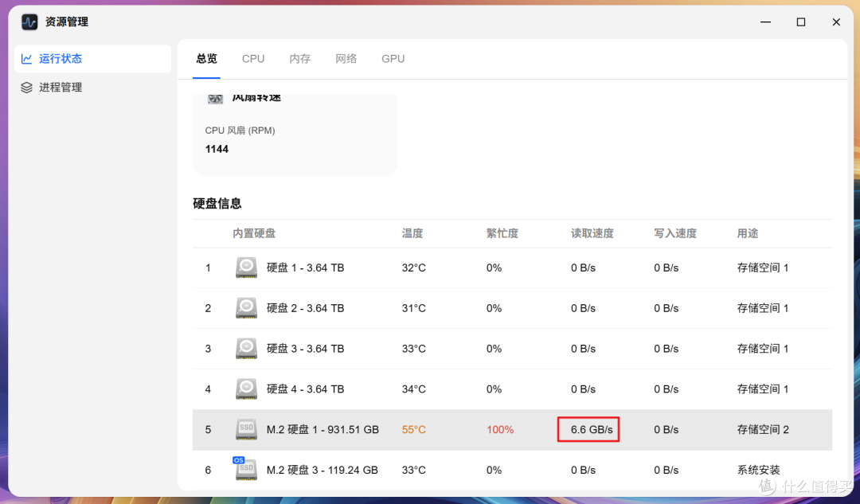Close the 资源管理 window
This screenshot has height=504, width=860.
pyautogui.click(x=836, y=22)
